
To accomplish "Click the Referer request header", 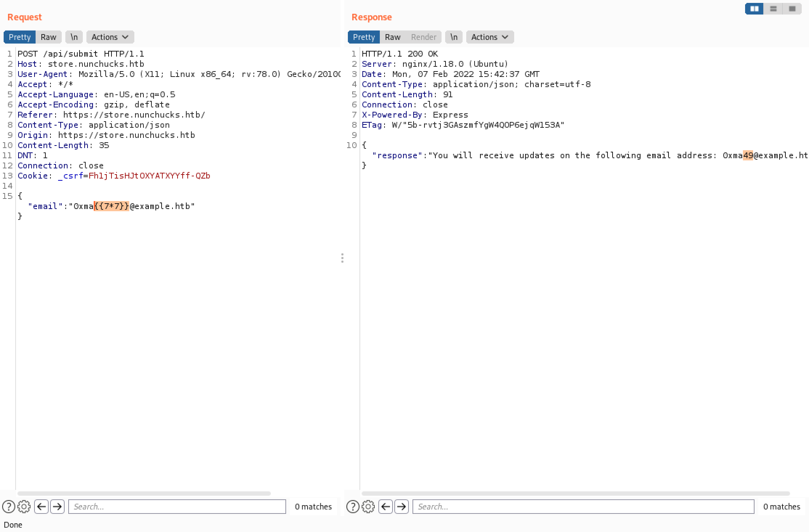I will (x=111, y=115).
